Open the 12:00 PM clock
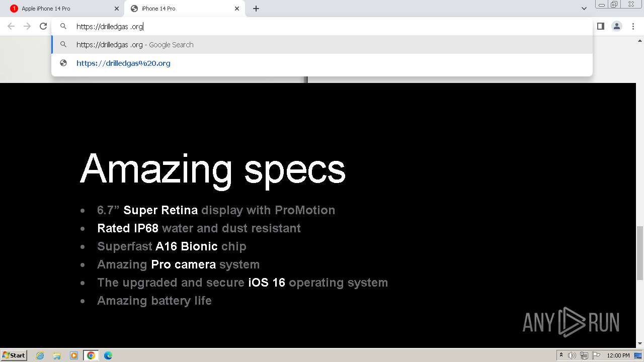 click(618, 355)
